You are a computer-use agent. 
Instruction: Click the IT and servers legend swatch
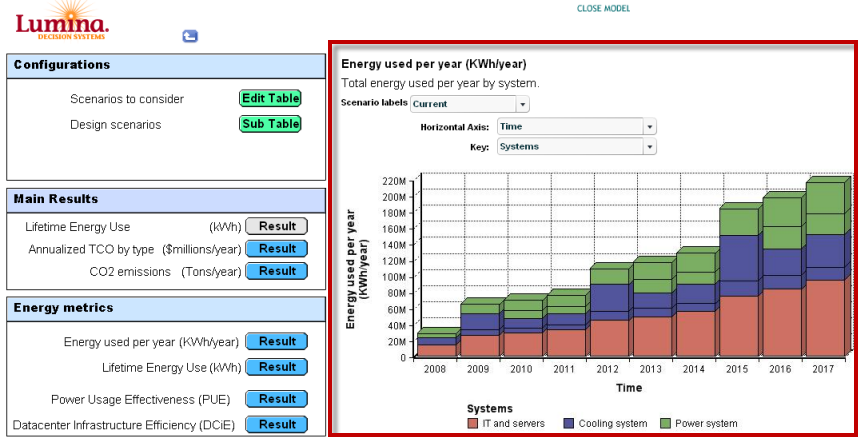(473, 423)
